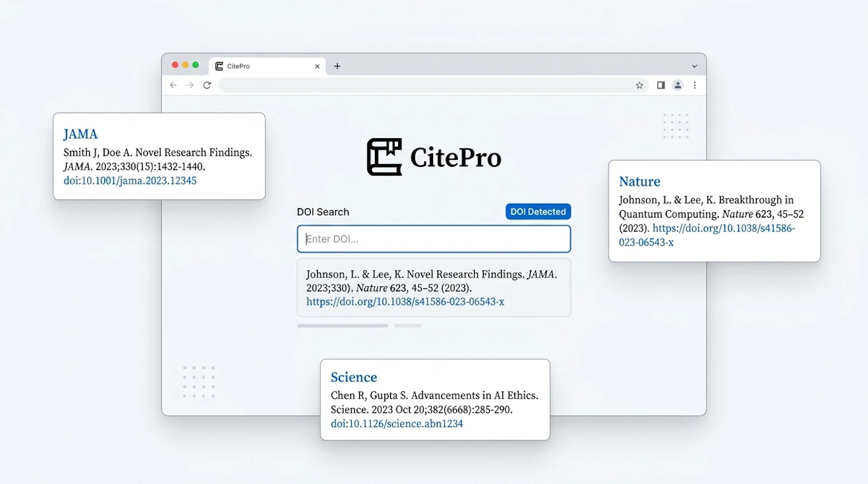Click the CitePro heading text
Image resolution: width=868 pixels, height=484 pixels.
456,158
